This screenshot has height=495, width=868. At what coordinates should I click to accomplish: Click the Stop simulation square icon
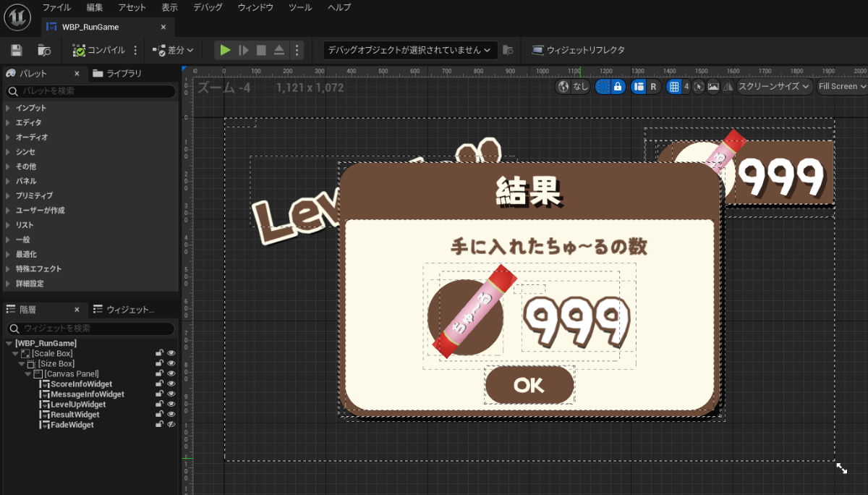(x=261, y=50)
